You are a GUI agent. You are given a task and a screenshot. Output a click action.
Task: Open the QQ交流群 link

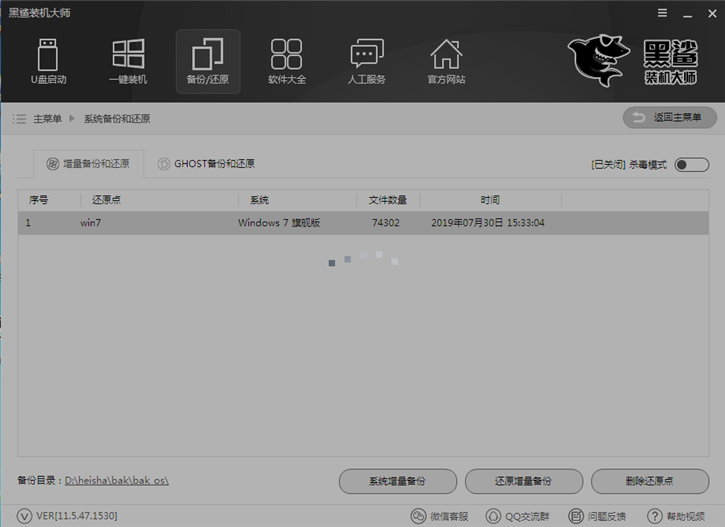click(x=516, y=516)
